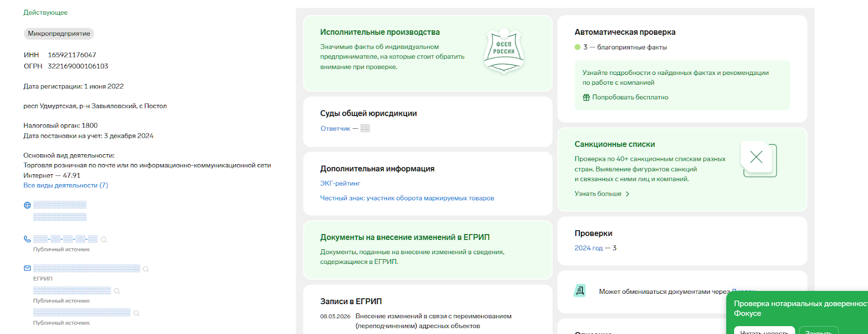The image size is (868, 334).
Task: Click the 08.03.2026 ЕГРИП record date
Action: tap(335, 316)
